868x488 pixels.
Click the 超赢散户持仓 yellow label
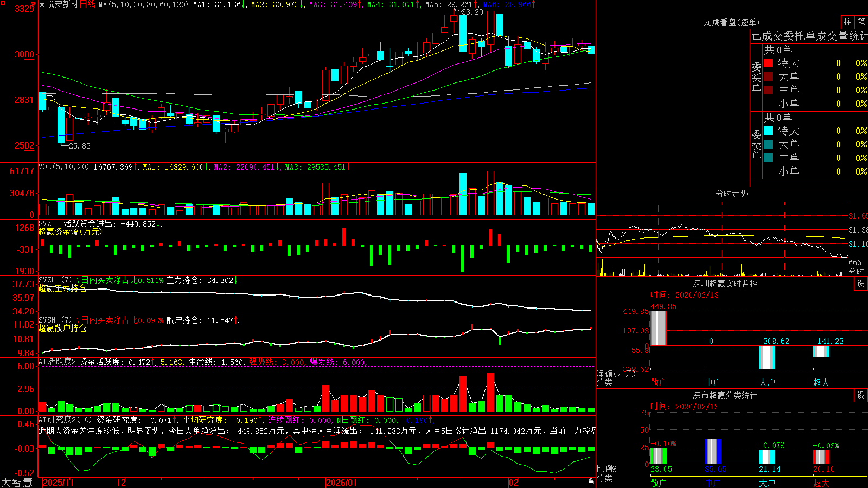(62, 328)
